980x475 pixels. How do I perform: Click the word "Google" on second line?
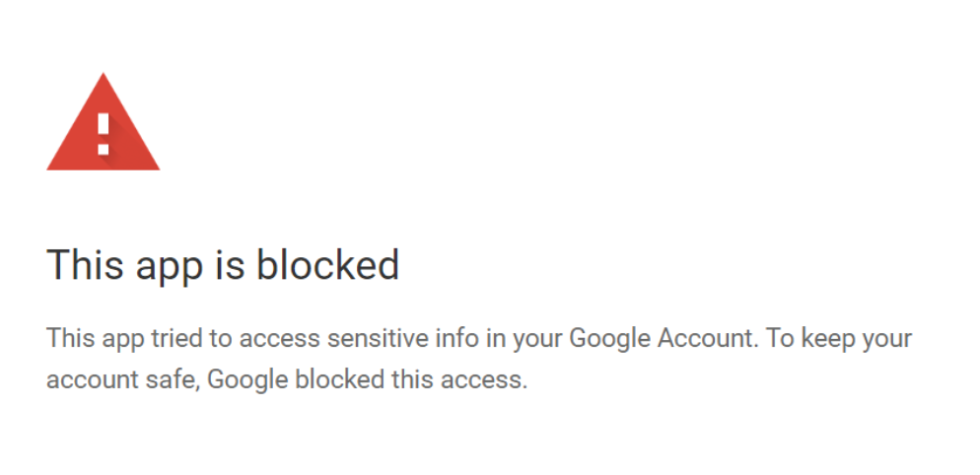point(247,380)
